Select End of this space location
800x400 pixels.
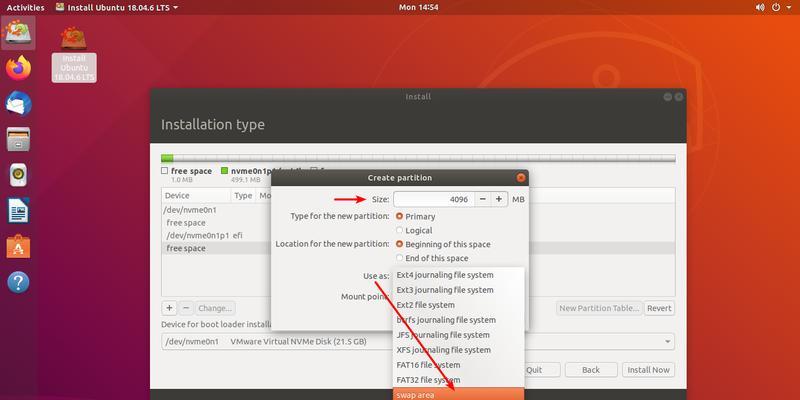432,258
